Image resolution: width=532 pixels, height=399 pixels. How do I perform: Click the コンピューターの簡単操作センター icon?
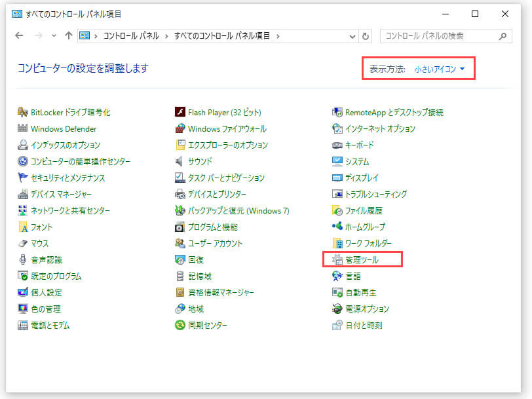[23, 161]
